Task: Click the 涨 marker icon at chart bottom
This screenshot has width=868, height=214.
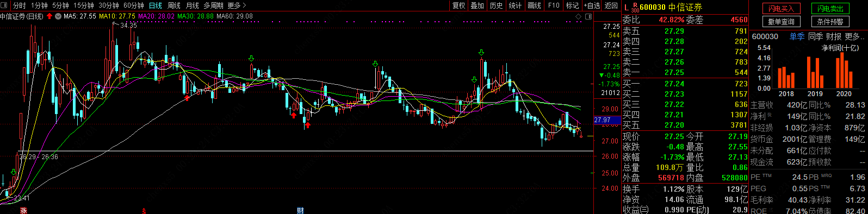Action: [23, 210]
